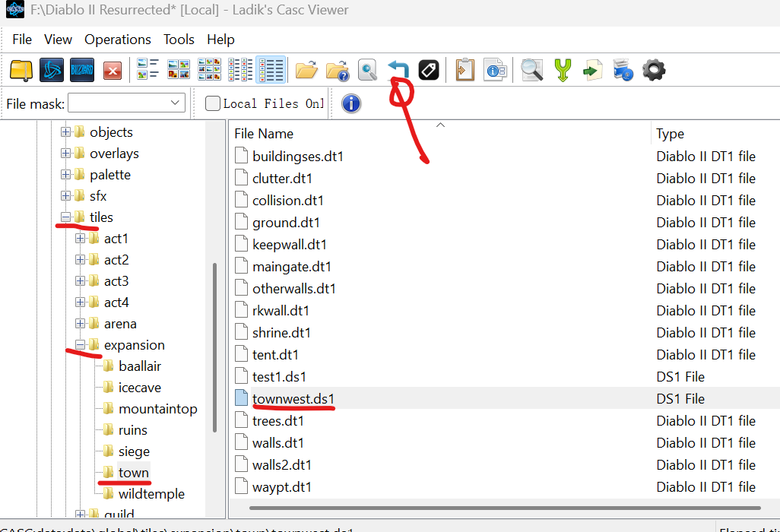
Task: Expand the act3 folder node
Action: [80, 281]
